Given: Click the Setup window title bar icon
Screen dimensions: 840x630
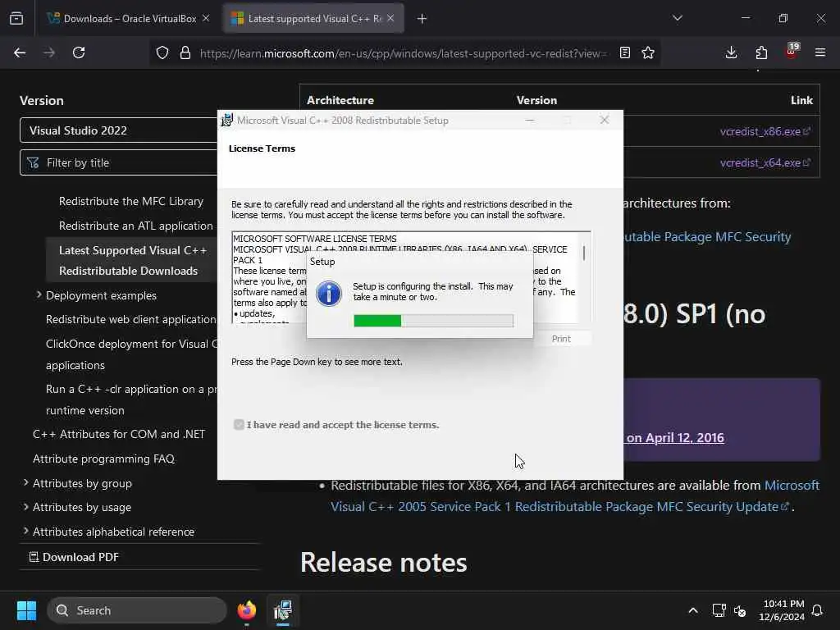Looking at the screenshot, I should 227,120.
